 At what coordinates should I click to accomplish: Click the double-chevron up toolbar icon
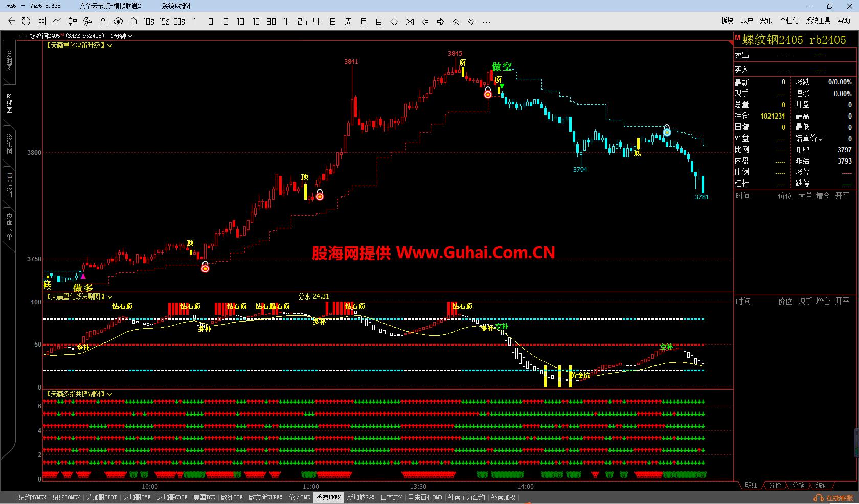(x=456, y=21)
